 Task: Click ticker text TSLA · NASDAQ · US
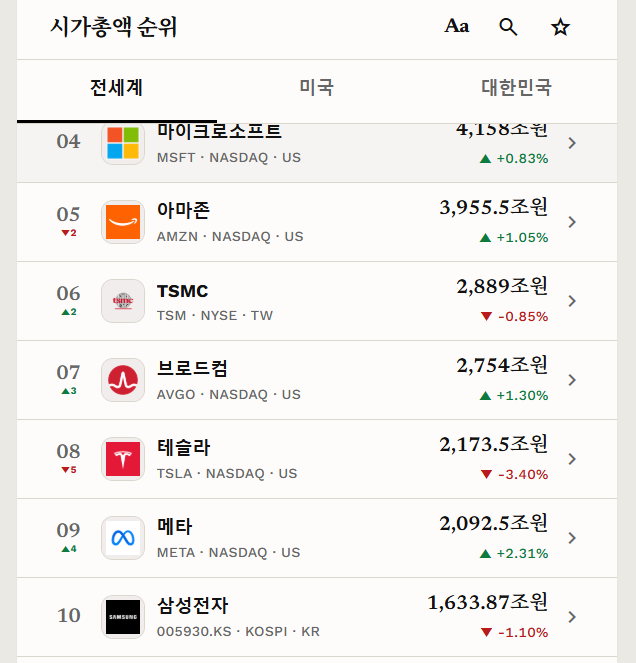[x=227, y=474]
